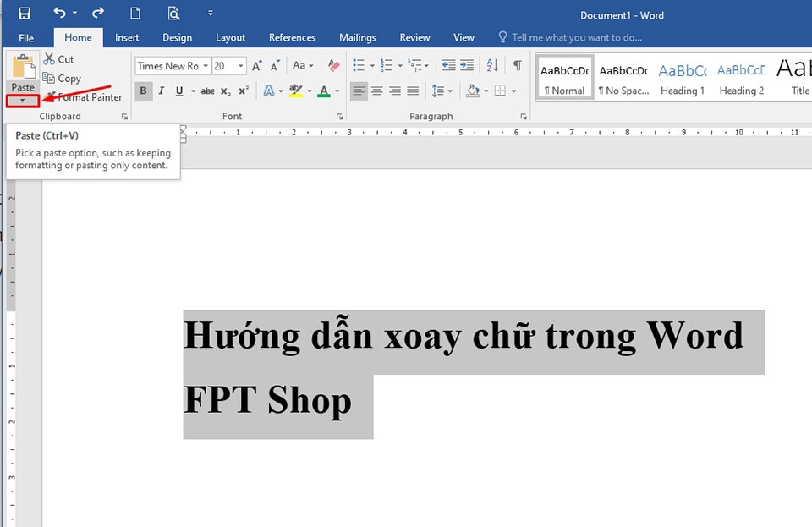
Task: Switch to the Design ribbon tab
Action: 177,37
